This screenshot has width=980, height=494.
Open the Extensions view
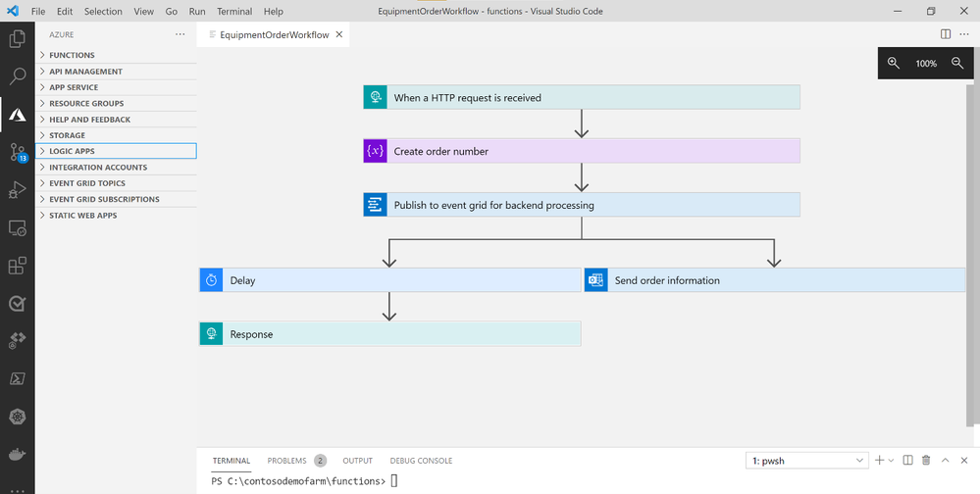pyautogui.click(x=18, y=266)
